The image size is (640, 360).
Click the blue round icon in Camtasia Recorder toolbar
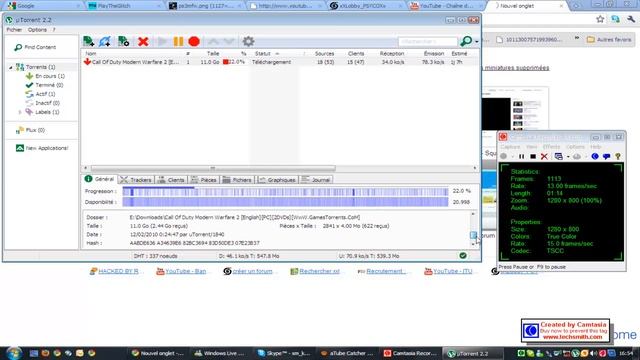coord(595,156)
